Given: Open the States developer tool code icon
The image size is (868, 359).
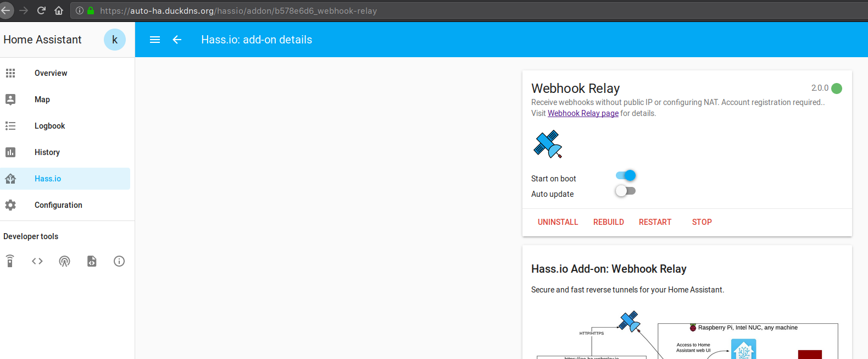Looking at the screenshot, I should [x=37, y=261].
